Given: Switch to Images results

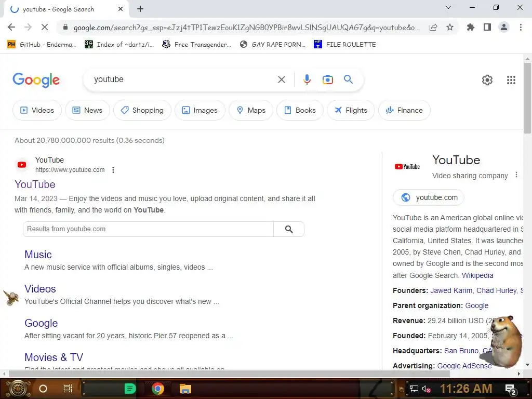Looking at the screenshot, I should (x=200, y=110).
